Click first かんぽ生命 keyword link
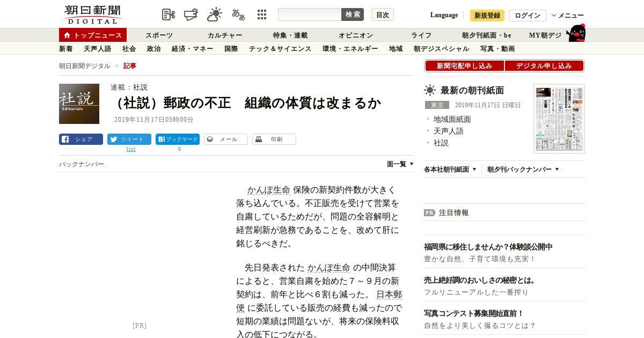The height and width of the screenshot is (338, 644). click(268, 190)
